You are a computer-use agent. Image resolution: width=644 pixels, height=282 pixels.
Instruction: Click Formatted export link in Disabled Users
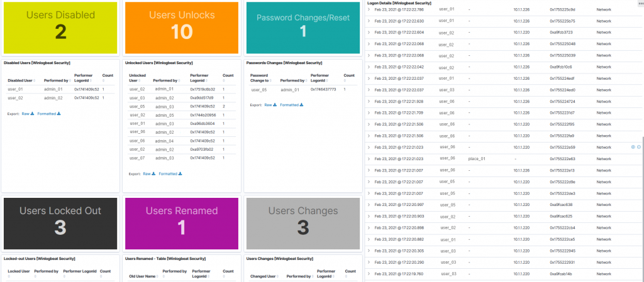[x=47, y=114]
